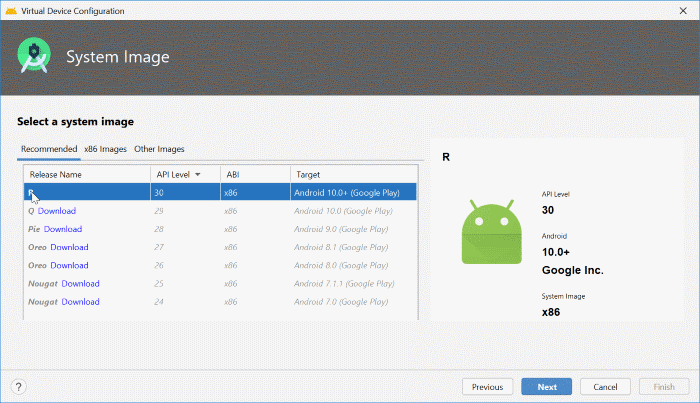
Task: Open the x86 Images tab
Action: click(x=105, y=149)
